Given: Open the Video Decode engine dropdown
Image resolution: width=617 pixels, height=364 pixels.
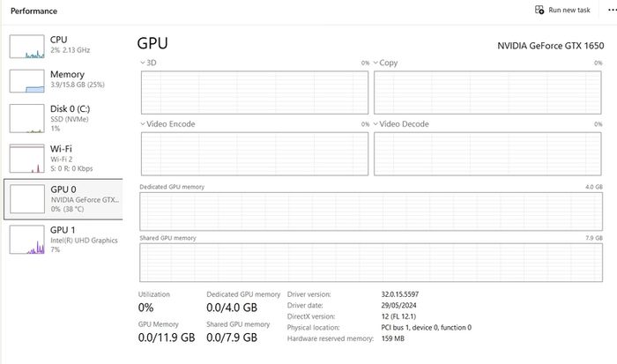Looking at the screenshot, I should coord(401,124).
